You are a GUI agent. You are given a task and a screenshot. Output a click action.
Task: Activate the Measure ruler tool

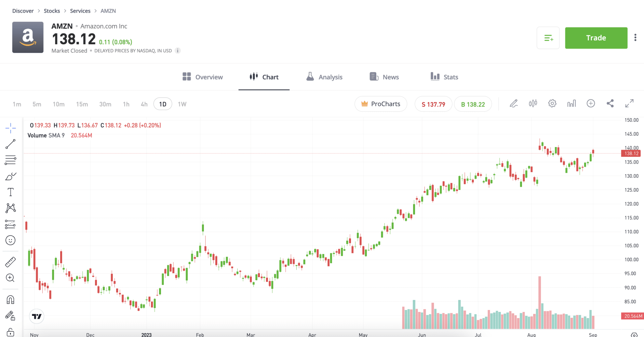(x=11, y=262)
